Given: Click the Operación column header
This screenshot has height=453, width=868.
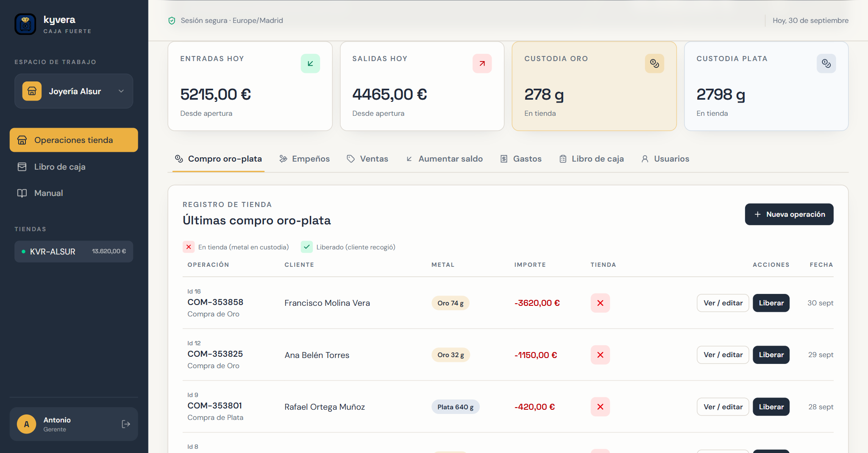Looking at the screenshot, I should point(208,265).
